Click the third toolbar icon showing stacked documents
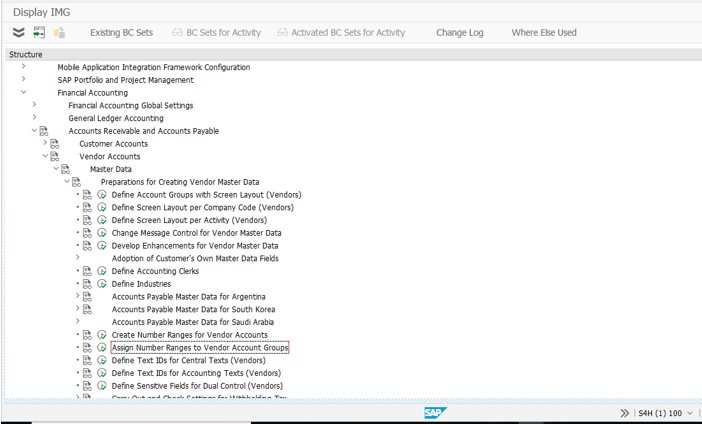Screen dimensions: 702x424 point(59,32)
